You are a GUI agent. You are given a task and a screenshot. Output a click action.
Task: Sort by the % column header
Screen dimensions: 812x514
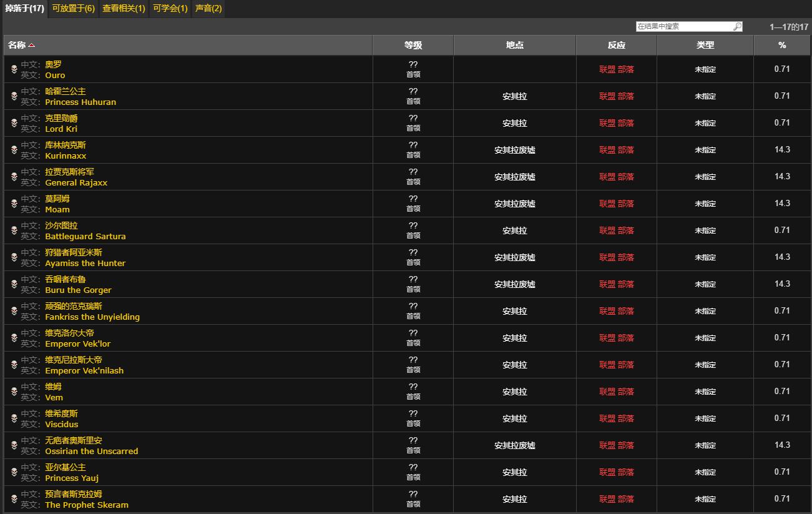tap(782, 45)
